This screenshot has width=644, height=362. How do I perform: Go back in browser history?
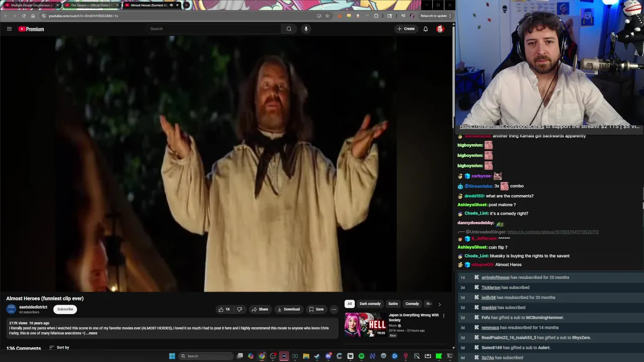coord(6,16)
